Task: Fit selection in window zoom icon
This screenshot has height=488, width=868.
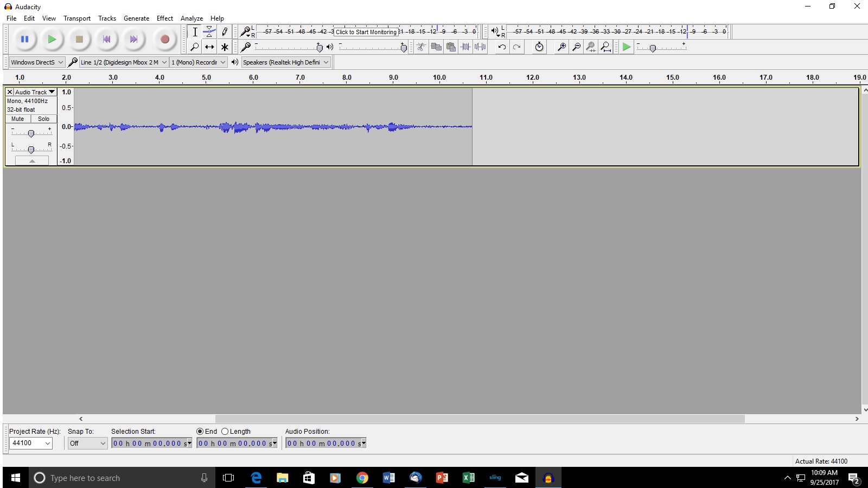Action: click(x=591, y=47)
